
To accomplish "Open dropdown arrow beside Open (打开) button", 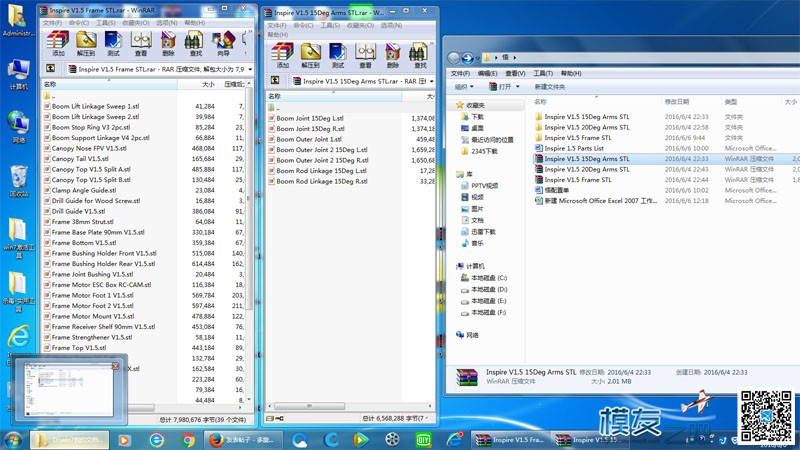I will [517, 87].
